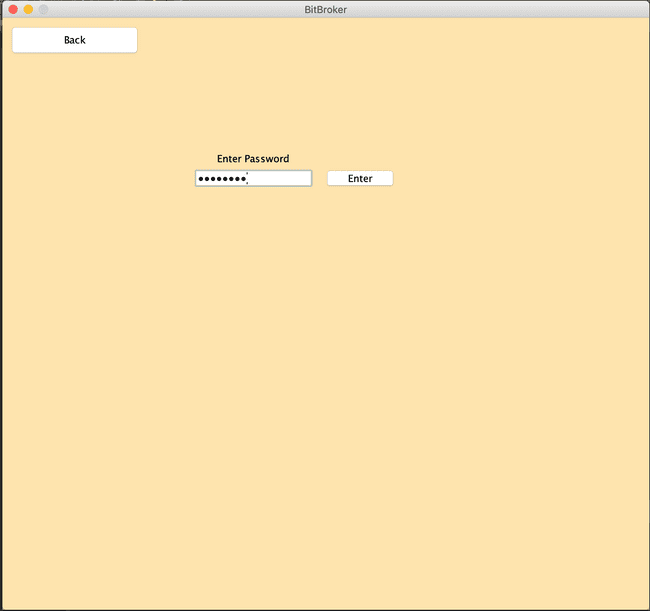Minimize the window using the yellow button
This screenshot has height=611, width=650.
[28, 9]
